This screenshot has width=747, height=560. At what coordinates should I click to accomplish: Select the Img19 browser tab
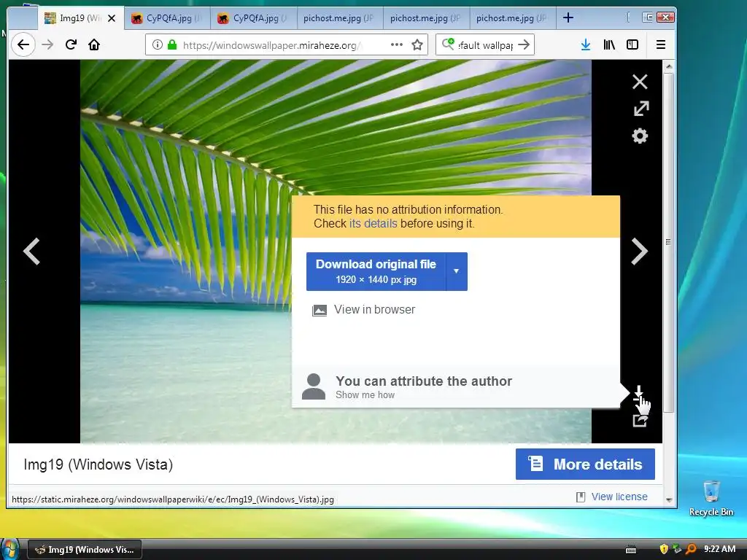pyautogui.click(x=80, y=18)
